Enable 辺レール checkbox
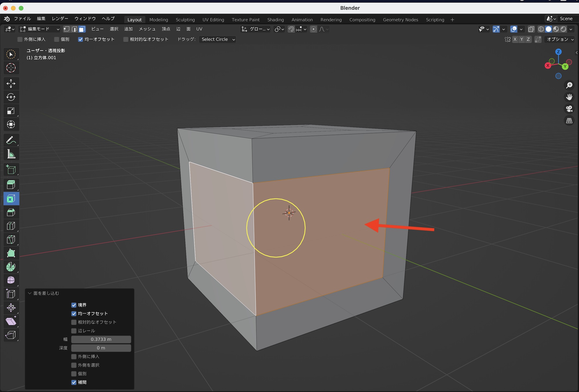The height and width of the screenshot is (392, 579). [x=74, y=331]
